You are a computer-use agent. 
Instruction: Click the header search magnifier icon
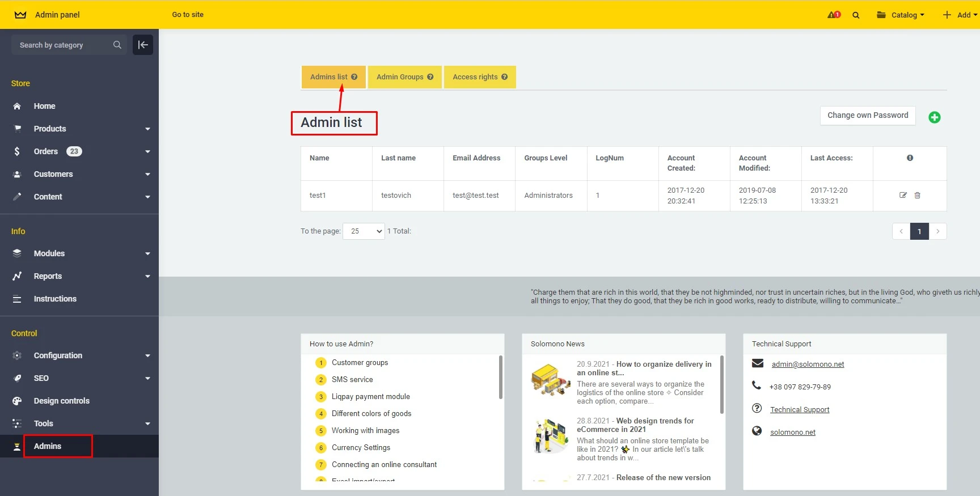[x=856, y=15]
